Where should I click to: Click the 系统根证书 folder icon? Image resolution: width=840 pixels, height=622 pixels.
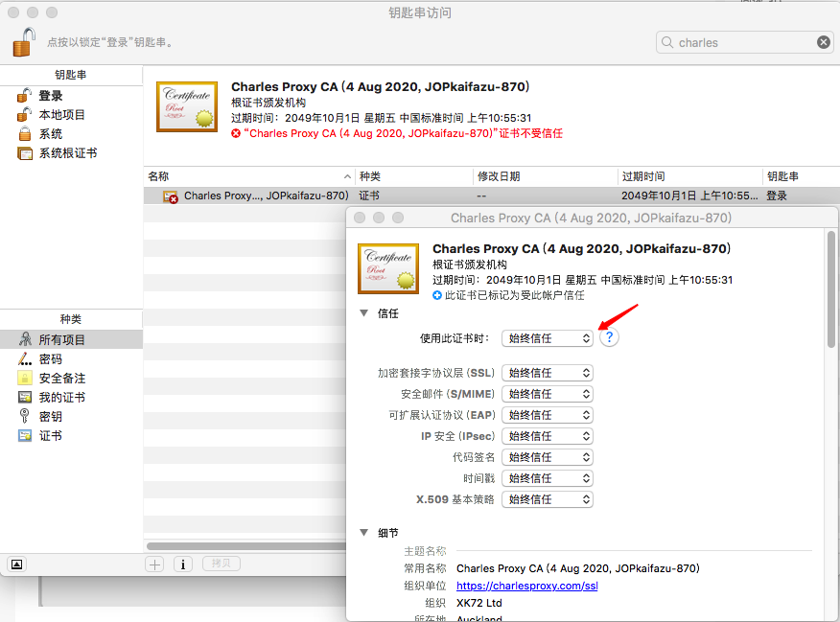(25, 153)
